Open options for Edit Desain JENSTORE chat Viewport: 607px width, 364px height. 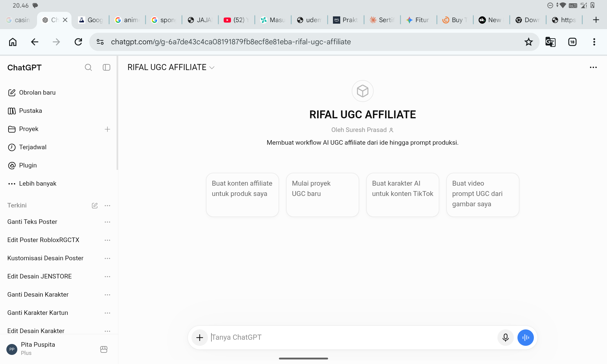click(107, 277)
